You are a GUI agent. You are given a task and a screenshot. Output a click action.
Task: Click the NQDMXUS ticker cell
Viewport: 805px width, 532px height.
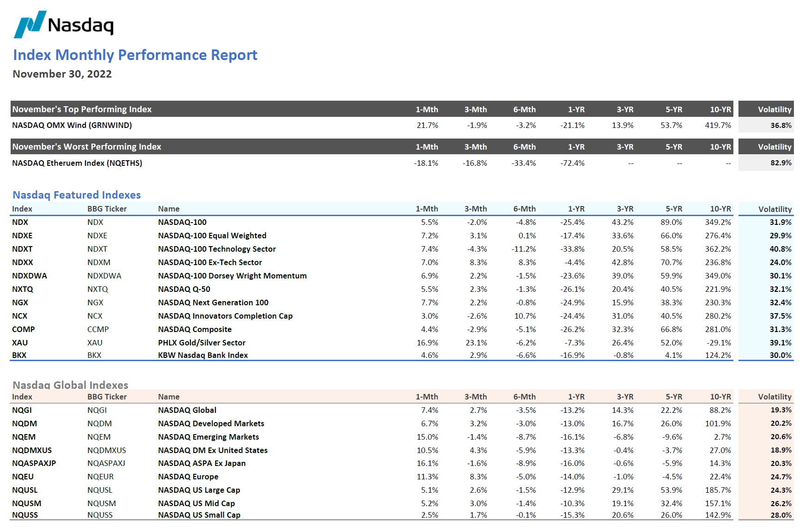[107, 450]
